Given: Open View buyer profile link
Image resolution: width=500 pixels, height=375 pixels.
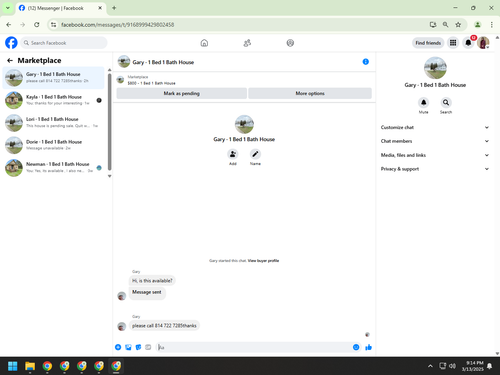Looking at the screenshot, I should point(263,261).
